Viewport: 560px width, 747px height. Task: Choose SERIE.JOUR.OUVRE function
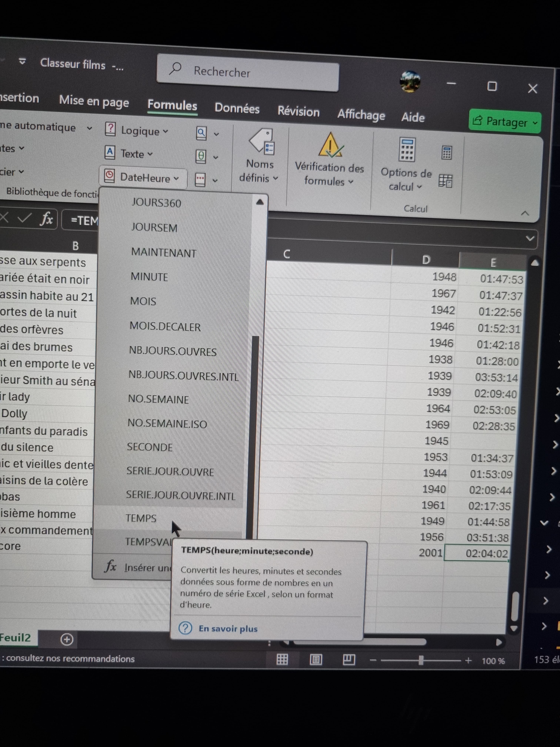coord(170,472)
